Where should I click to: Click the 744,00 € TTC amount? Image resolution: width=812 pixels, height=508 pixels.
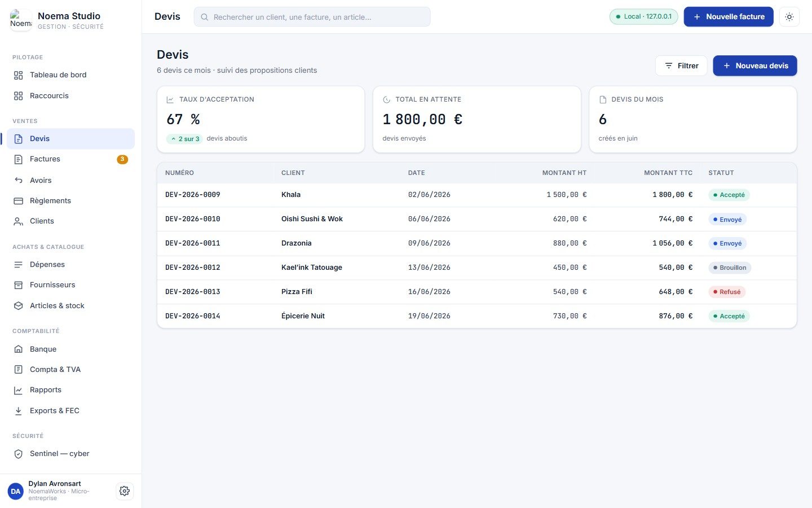tap(676, 219)
